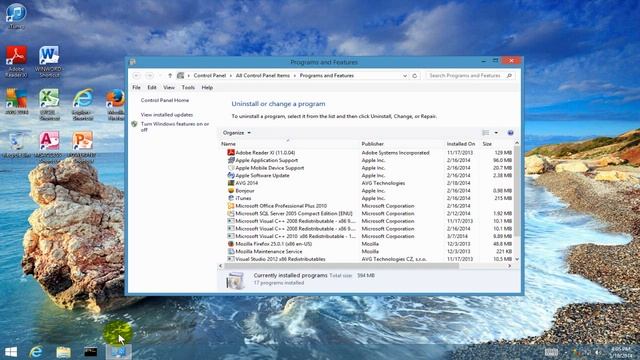
Task: Open the Command Prompt taskbar icon
Action: [x=91, y=352]
